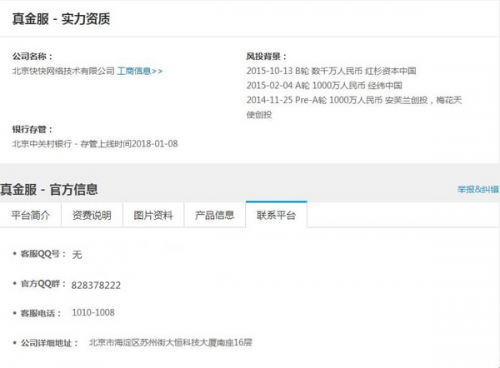Open the 工商信息>> link
The height and width of the screenshot is (368, 500).
pyautogui.click(x=140, y=71)
